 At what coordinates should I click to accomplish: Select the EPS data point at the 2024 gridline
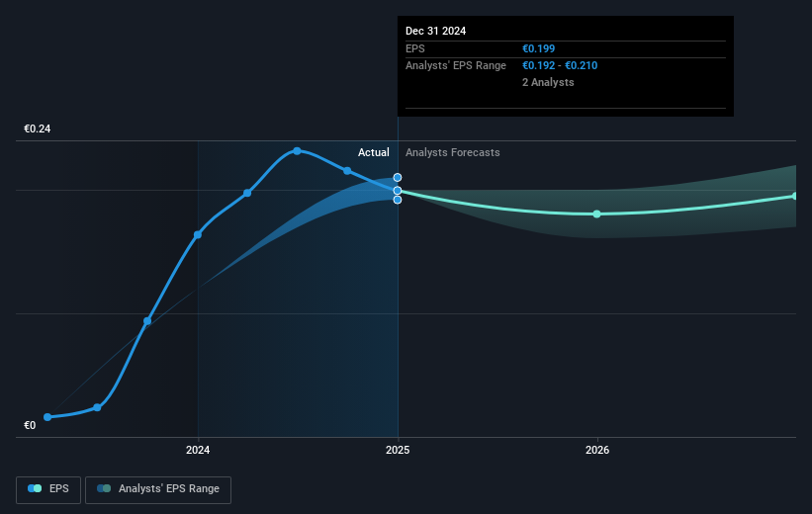[198, 235]
